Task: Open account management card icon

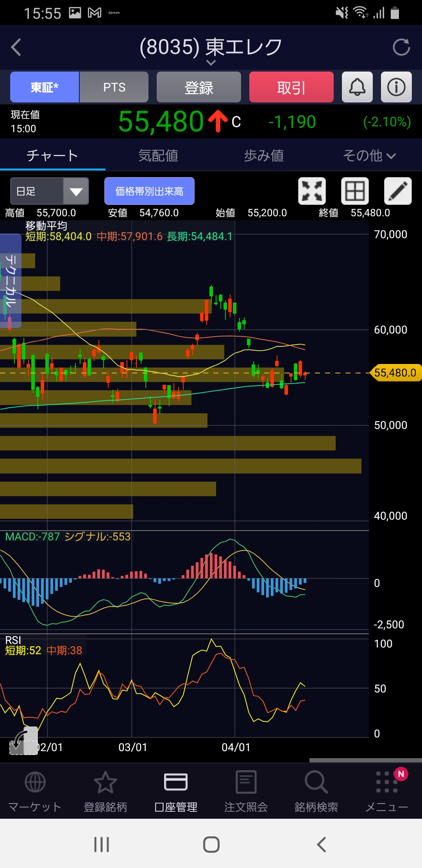Action: [x=176, y=782]
